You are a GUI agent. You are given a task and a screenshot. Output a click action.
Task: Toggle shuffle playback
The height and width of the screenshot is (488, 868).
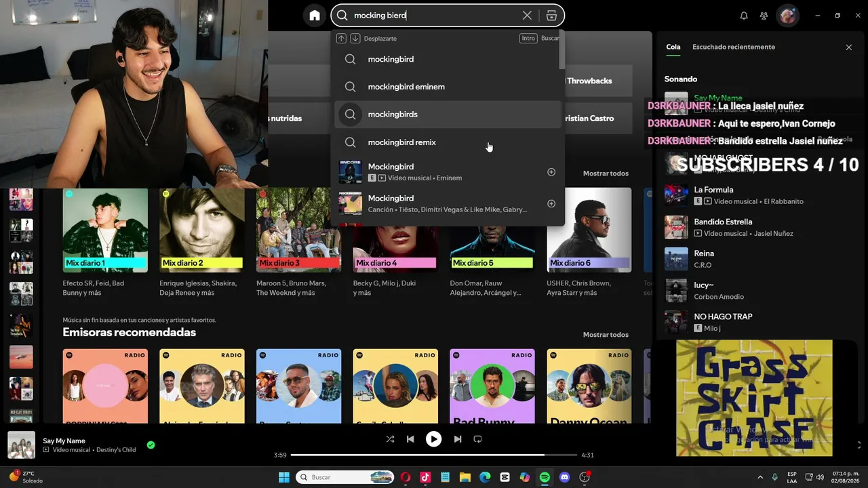click(x=390, y=439)
